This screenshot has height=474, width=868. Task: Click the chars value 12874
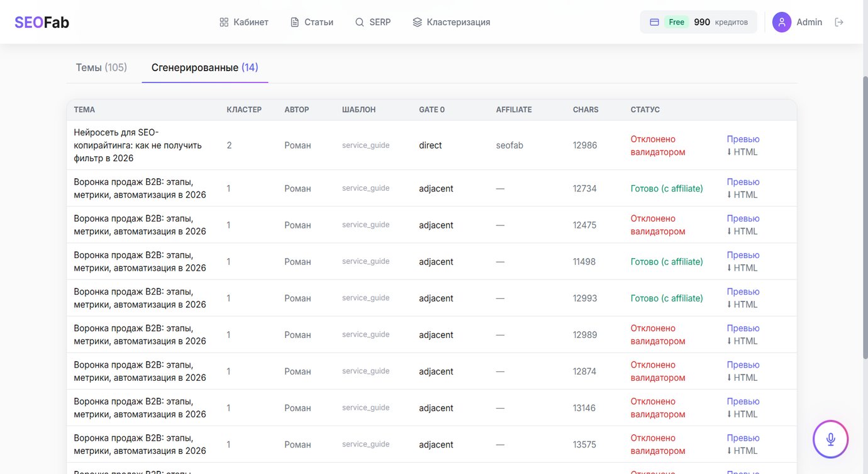tap(585, 371)
